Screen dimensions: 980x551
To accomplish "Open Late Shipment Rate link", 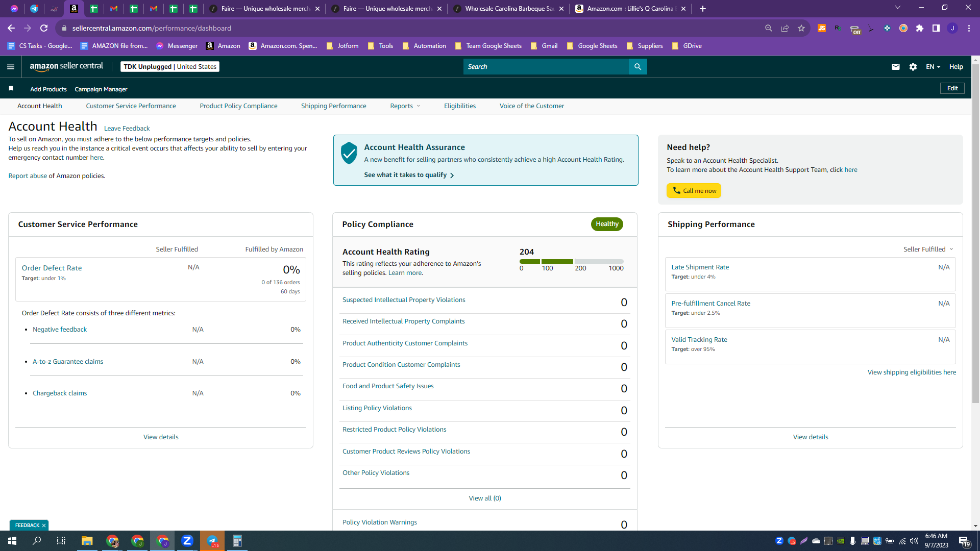I will click(x=700, y=267).
